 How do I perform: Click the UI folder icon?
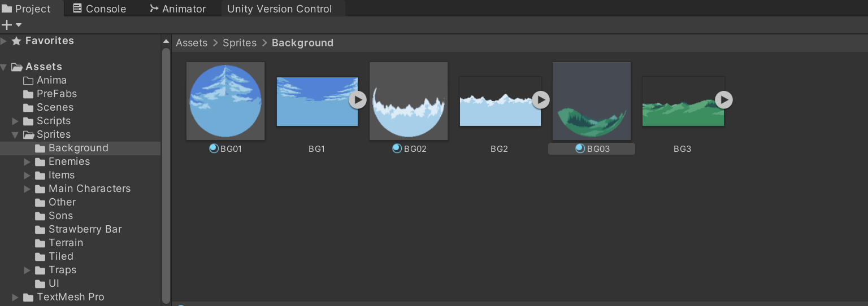coord(40,284)
